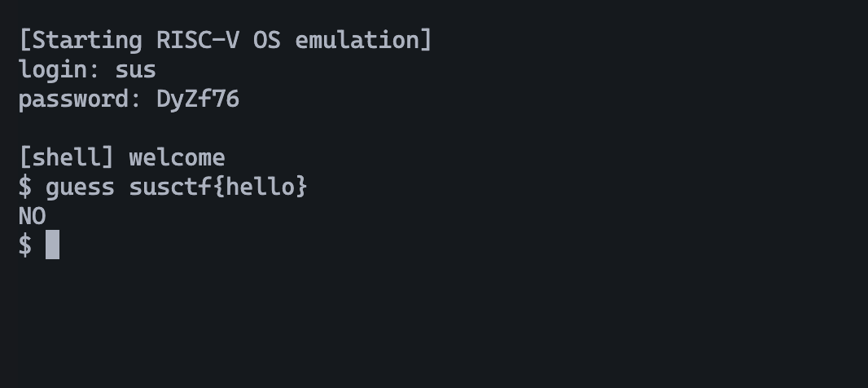868x388 pixels.
Task: Click the terminal block cursor
Action: coord(52,245)
